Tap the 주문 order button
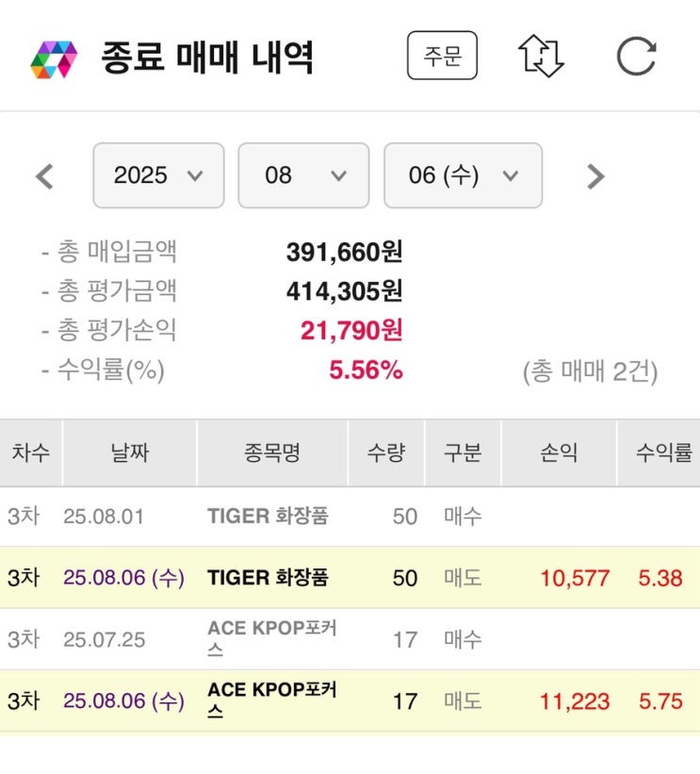The width and height of the screenshot is (700, 774). (442, 57)
